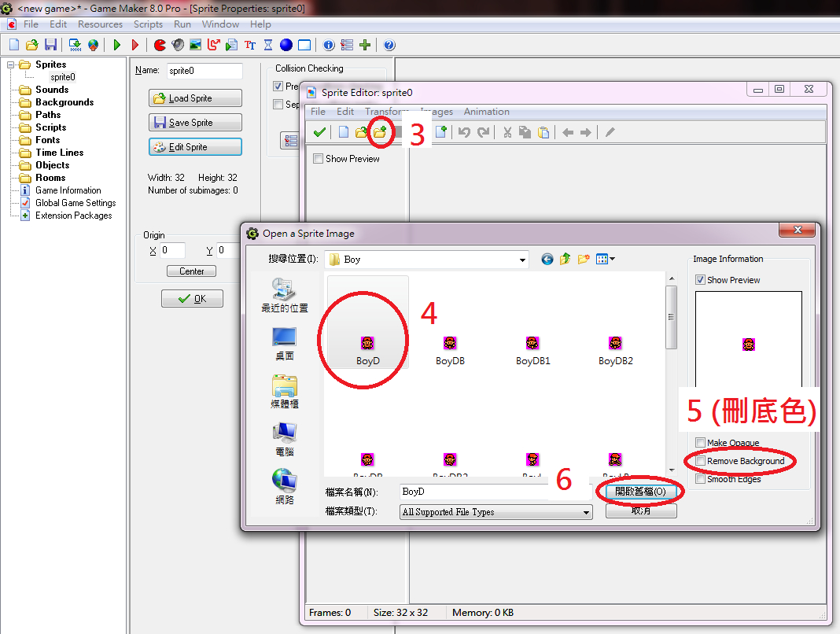The image size is (840, 634).
Task: Open game information with the blue i icon
Action: (329, 45)
